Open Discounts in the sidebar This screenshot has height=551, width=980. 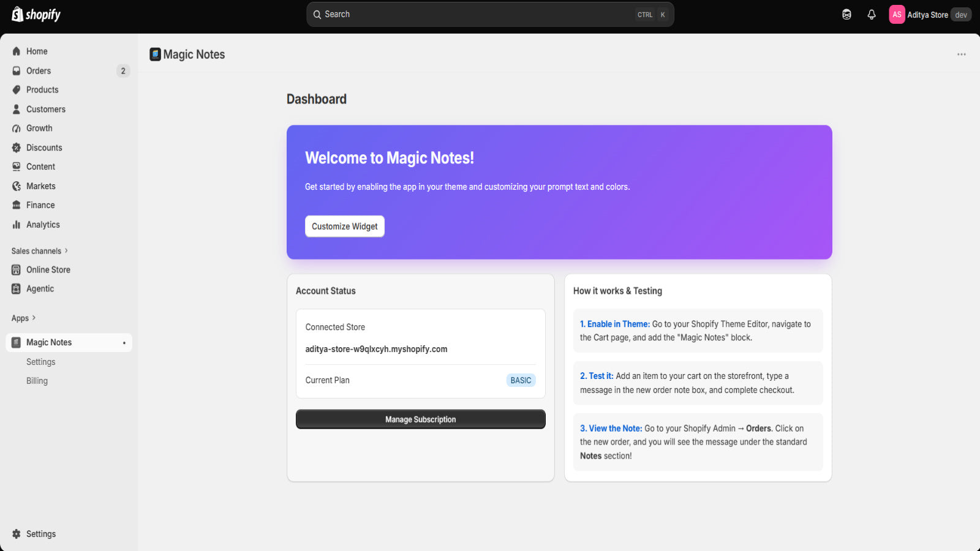(x=69, y=148)
